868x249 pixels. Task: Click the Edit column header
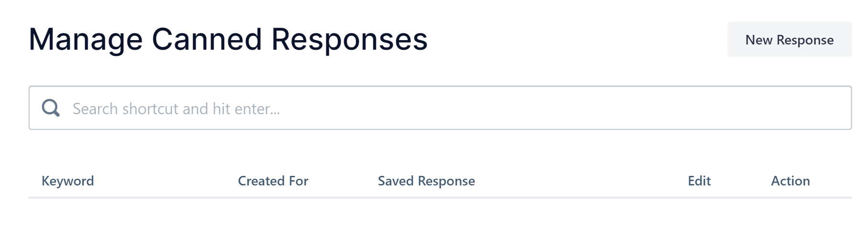click(x=699, y=181)
